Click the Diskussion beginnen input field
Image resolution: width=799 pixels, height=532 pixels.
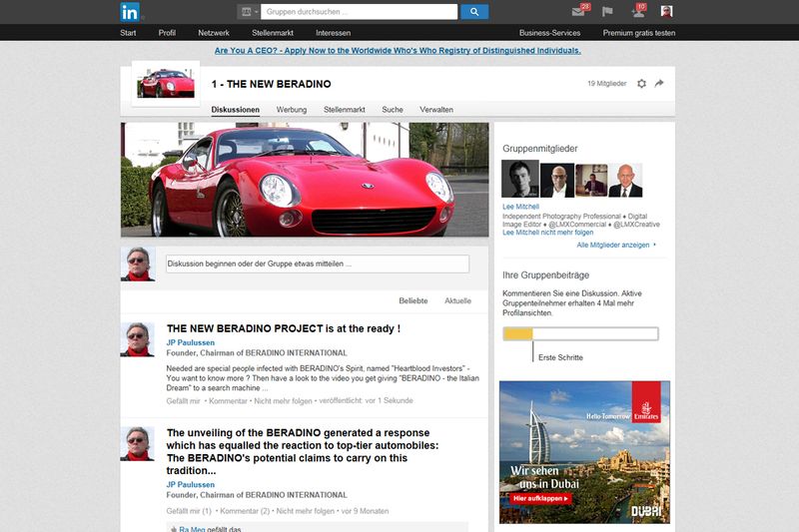click(318, 264)
